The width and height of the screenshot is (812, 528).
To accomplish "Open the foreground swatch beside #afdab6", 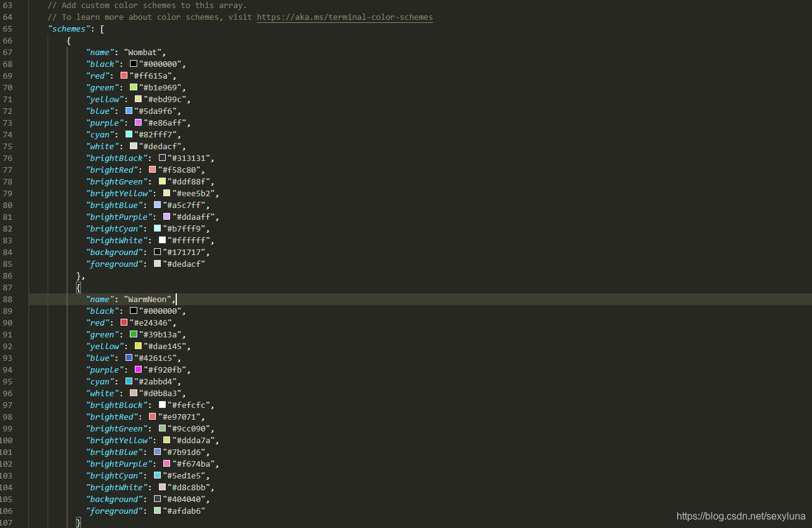I will point(157,511).
